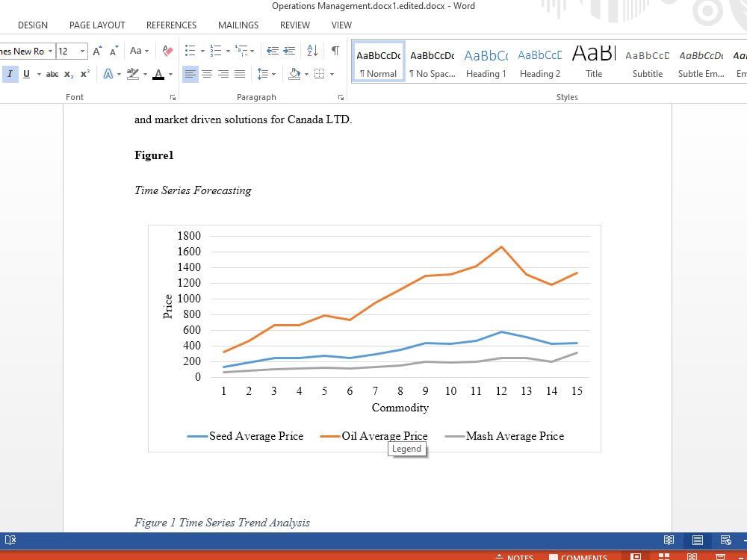Apply superscript formatting

tap(85, 74)
